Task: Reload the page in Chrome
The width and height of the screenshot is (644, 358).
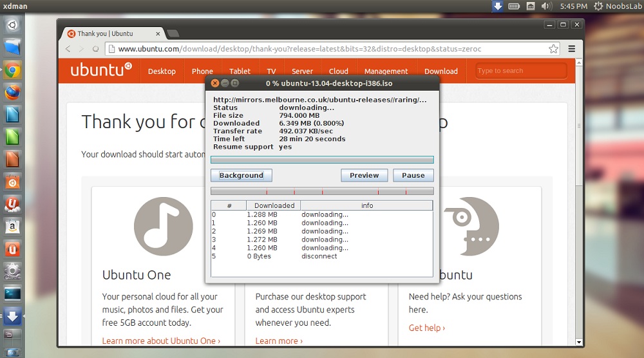Action: pos(95,49)
